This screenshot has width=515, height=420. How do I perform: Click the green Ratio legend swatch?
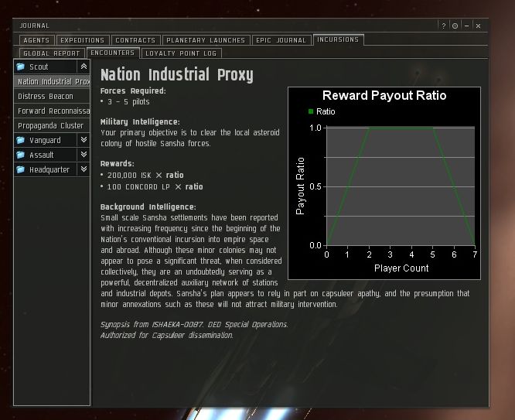point(311,111)
